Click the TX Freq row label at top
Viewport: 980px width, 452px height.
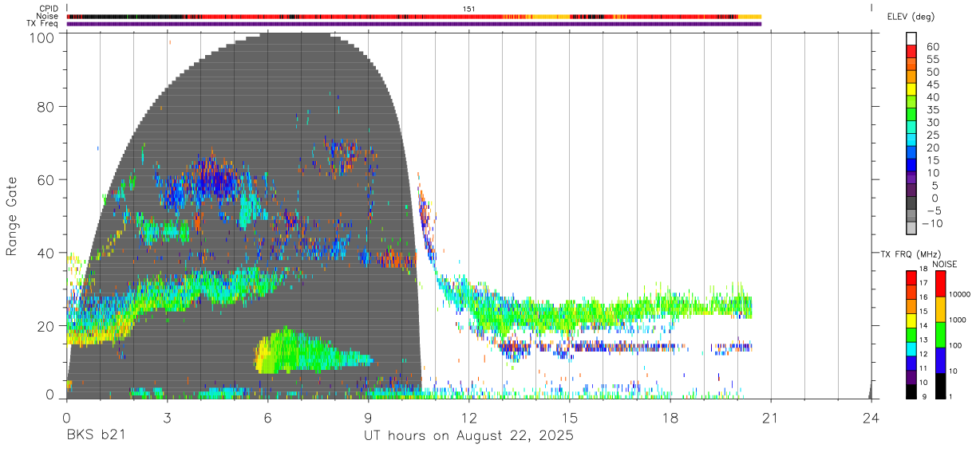coord(42,24)
